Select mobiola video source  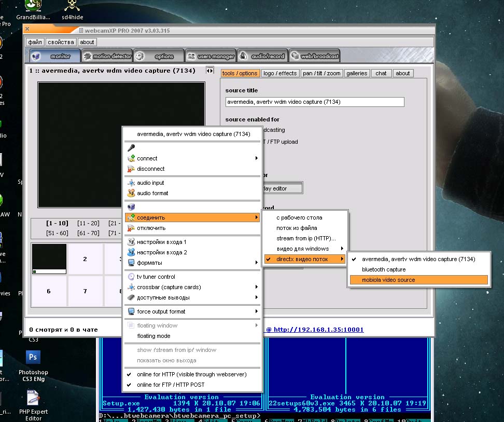pos(418,280)
